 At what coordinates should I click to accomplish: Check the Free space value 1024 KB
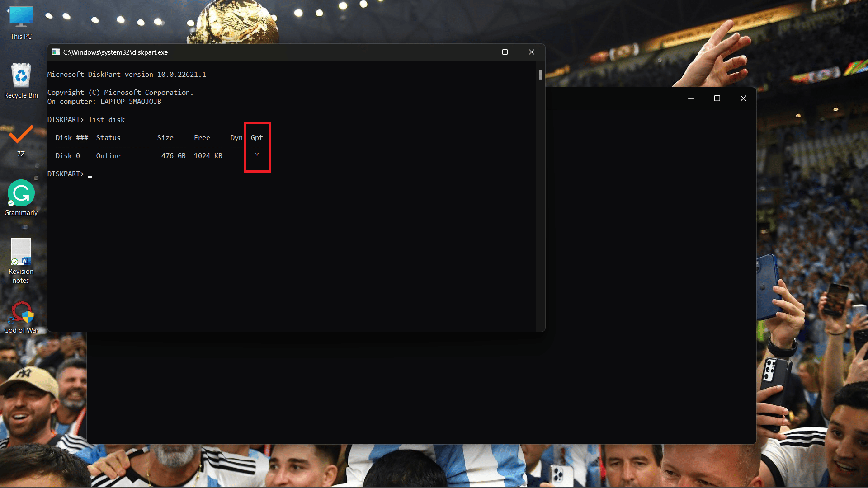pos(208,155)
